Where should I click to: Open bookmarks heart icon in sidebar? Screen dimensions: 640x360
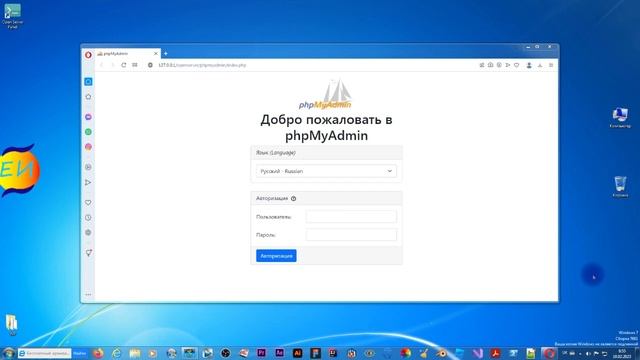[x=88, y=202]
